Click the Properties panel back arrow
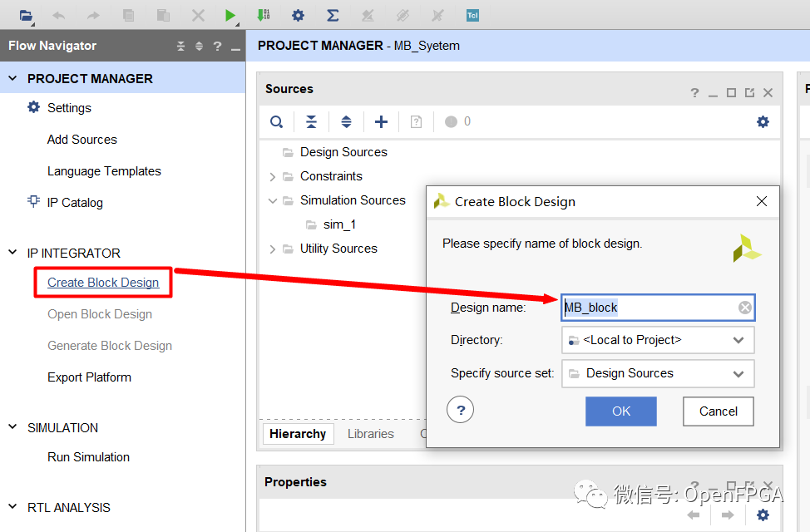 694,515
